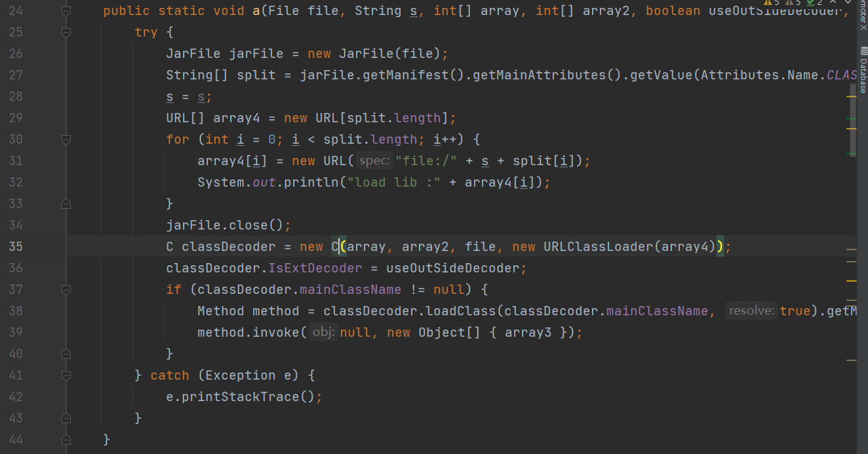Click line number 42 in the gutter

click(15, 397)
